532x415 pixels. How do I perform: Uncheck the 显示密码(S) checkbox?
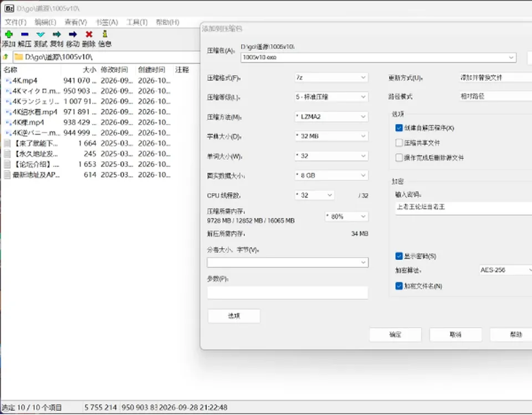[399, 256]
